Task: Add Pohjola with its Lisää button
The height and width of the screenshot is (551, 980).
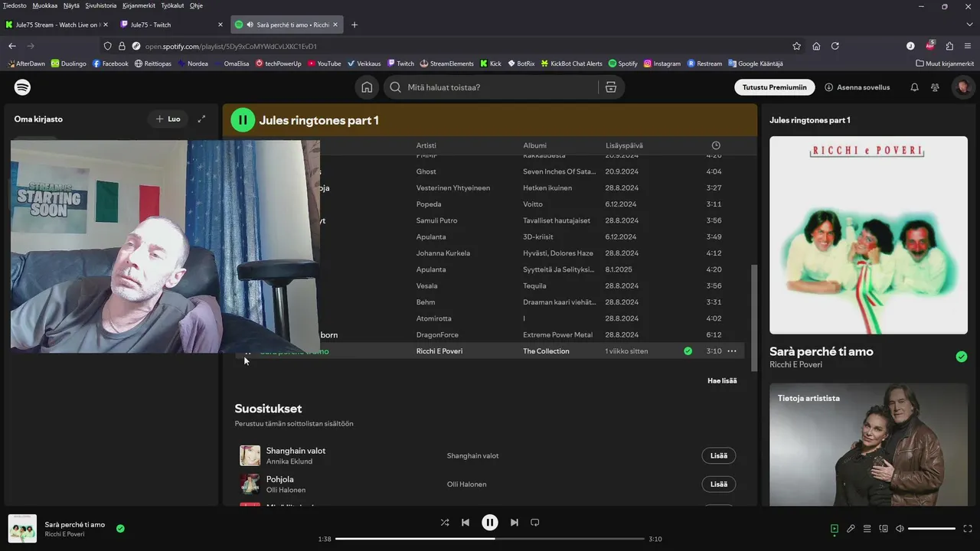Action: tap(719, 484)
